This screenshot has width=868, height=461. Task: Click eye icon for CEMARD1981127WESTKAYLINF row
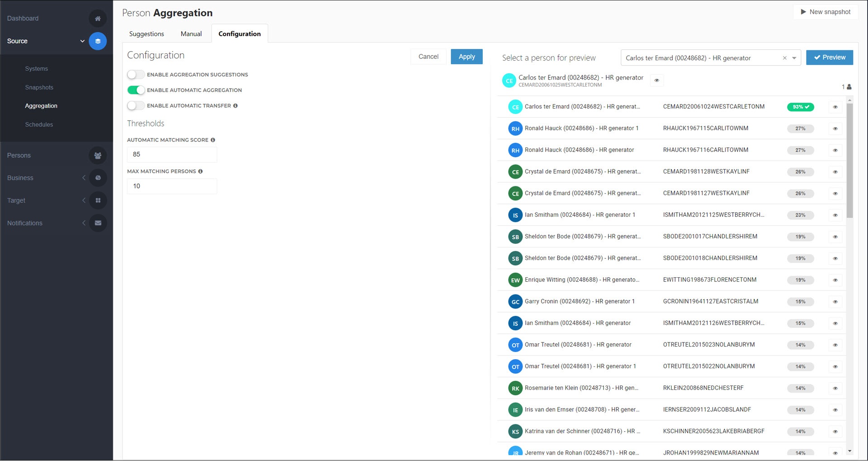coord(835,194)
